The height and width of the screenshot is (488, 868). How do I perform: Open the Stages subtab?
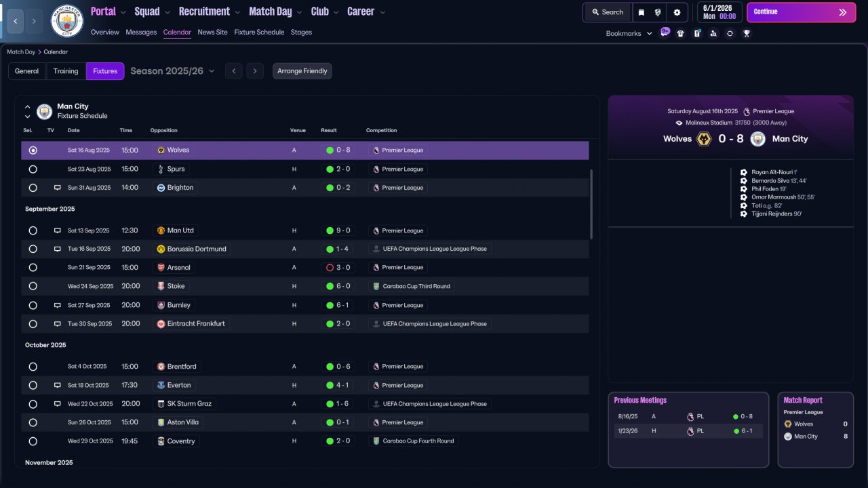pos(302,32)
